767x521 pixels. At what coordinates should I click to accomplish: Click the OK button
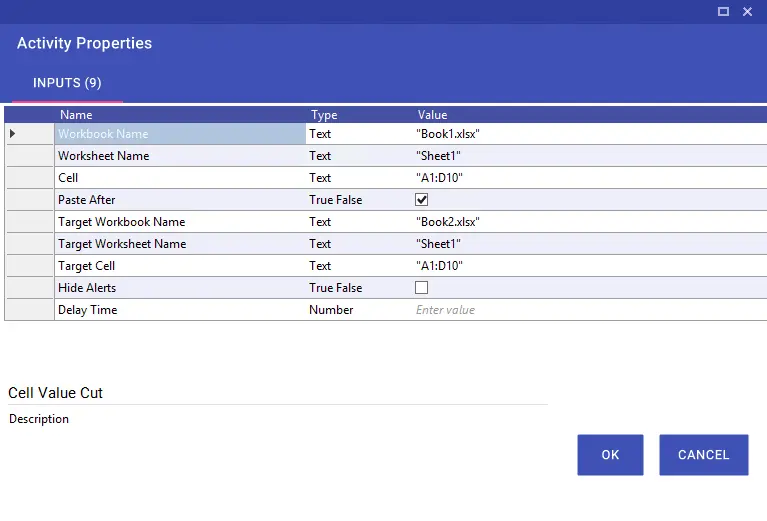[x=610, y=455]
